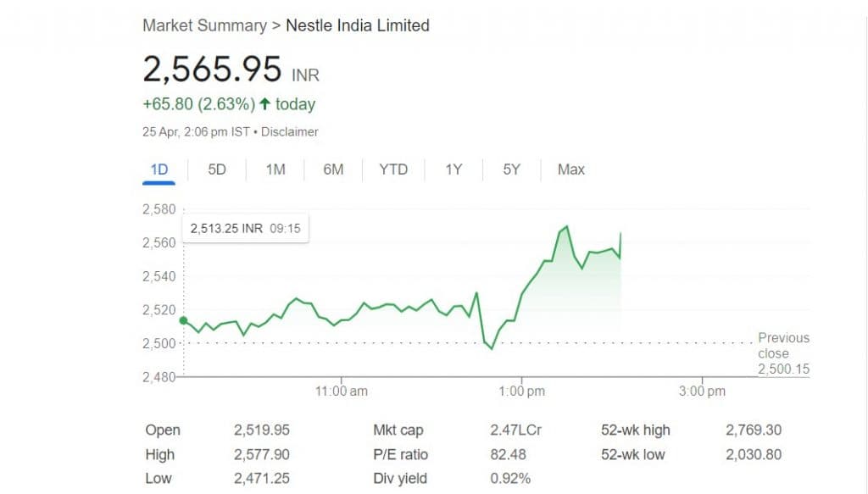Open the Market Summary link
Viewport: 868px width, 494px height.
(x=203, y=25)
